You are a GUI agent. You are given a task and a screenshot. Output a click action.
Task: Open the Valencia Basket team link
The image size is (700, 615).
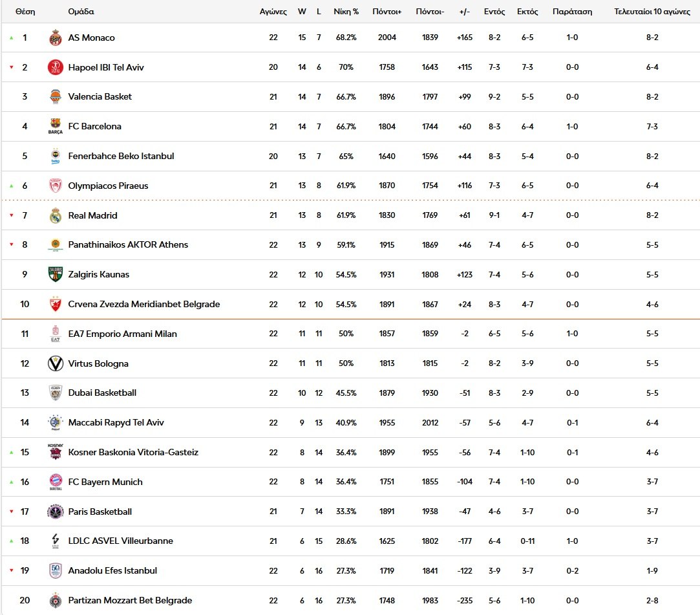100,96
